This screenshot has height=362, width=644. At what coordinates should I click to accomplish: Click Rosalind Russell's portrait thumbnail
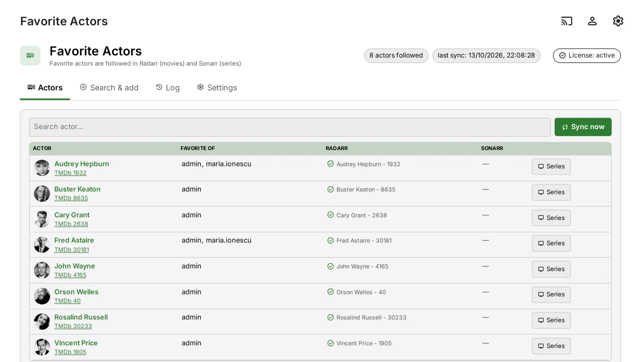42,321
